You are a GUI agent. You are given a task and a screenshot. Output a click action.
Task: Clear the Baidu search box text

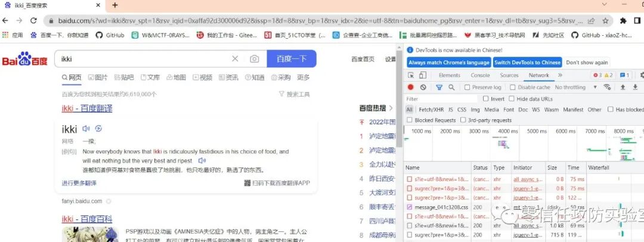click(x=235, y=59)
